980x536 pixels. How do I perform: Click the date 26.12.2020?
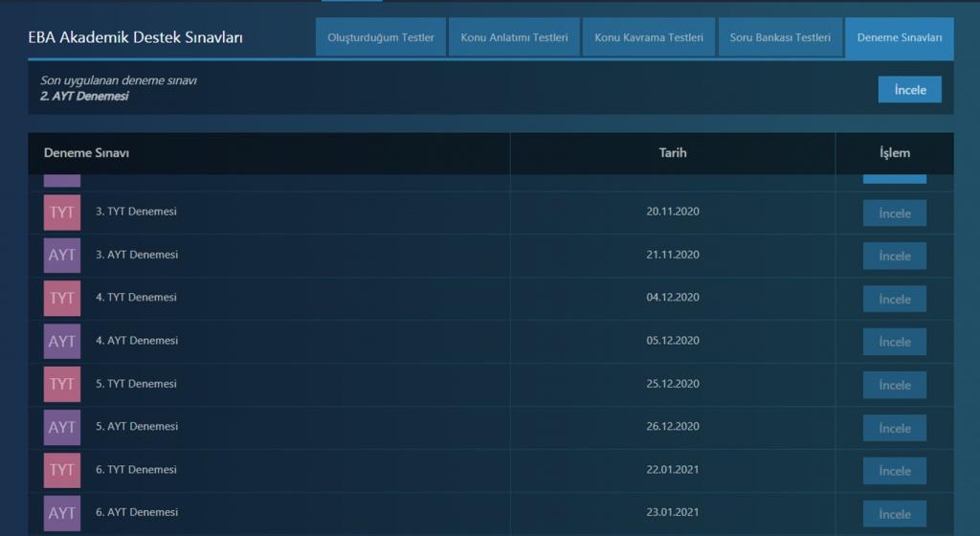click(673, 426)
